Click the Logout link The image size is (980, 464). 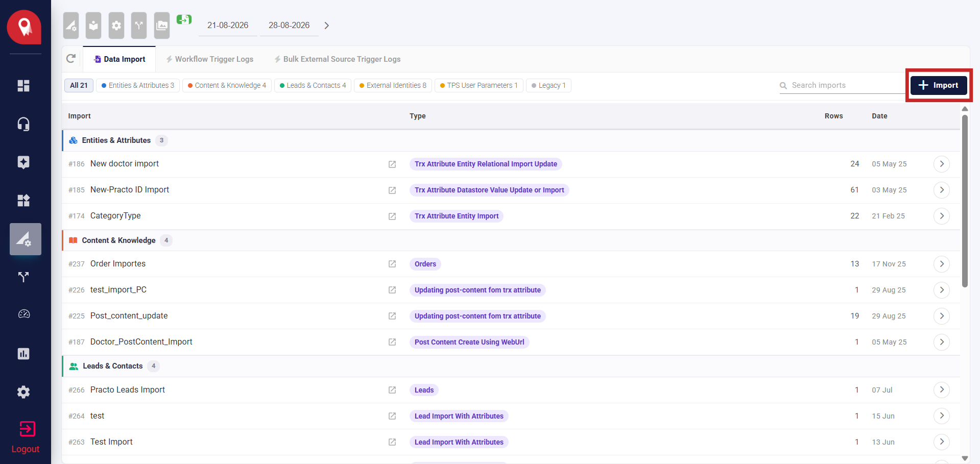pos(26,449)
